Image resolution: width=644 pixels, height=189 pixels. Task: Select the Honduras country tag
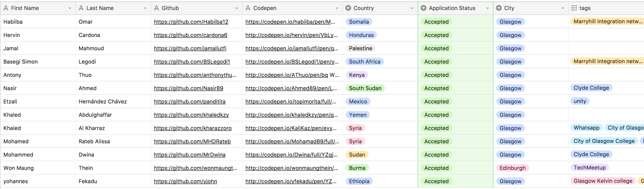[361, 35]
